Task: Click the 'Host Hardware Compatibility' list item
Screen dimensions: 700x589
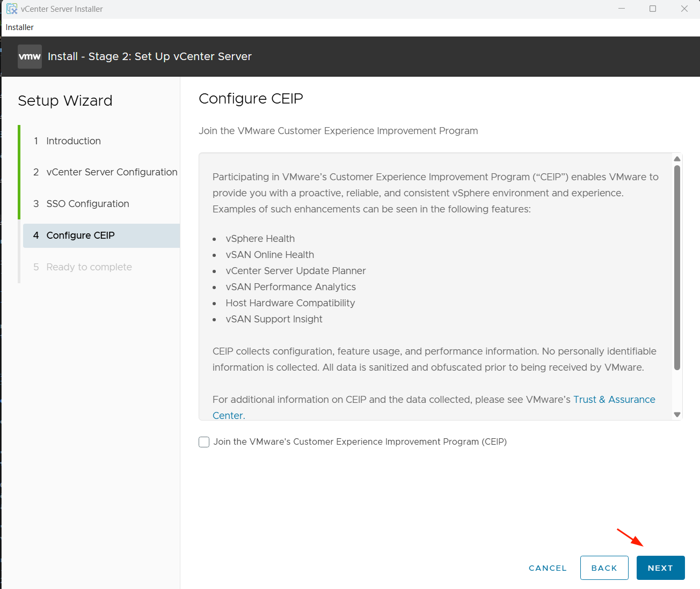Action: [290, 303]
